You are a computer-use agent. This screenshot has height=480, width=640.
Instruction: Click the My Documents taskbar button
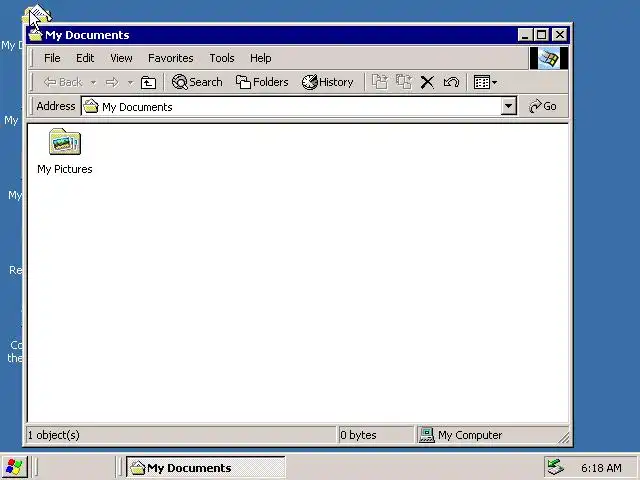coord(205,467)
